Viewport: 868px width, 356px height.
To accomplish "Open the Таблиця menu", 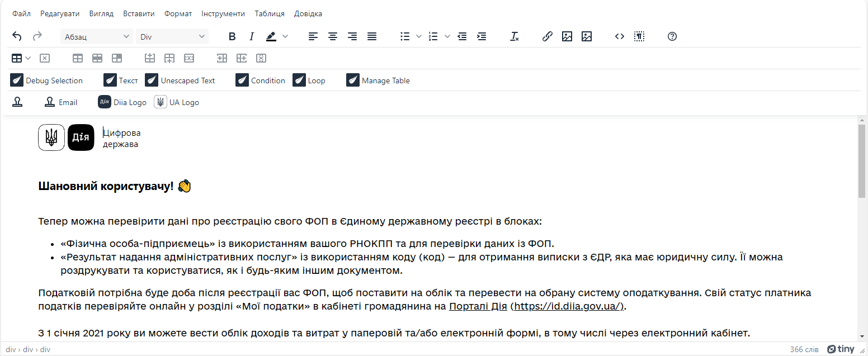I will pos(270,13).
